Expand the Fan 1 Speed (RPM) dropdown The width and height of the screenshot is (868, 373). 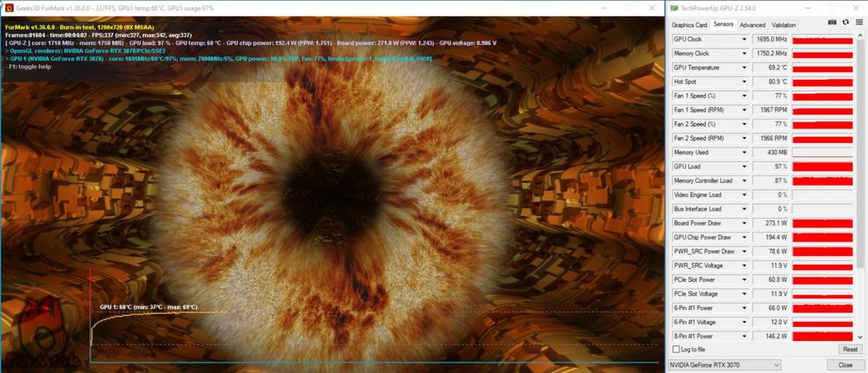coord(745,110)
